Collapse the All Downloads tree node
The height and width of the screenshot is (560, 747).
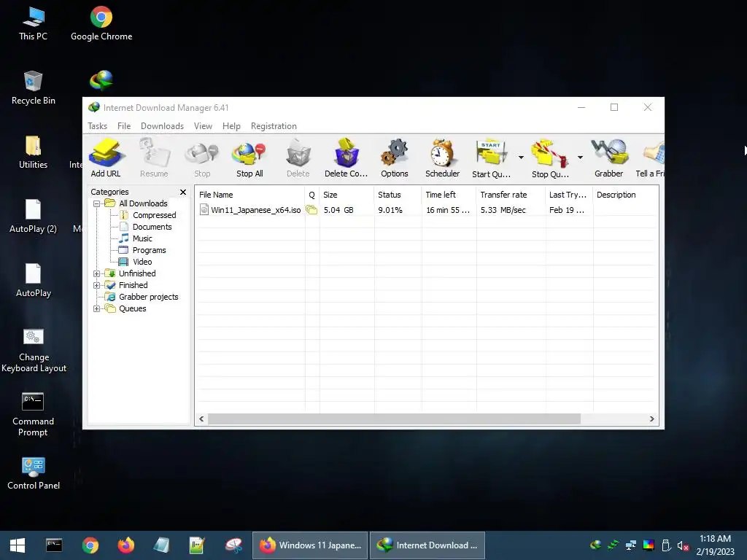96,204
